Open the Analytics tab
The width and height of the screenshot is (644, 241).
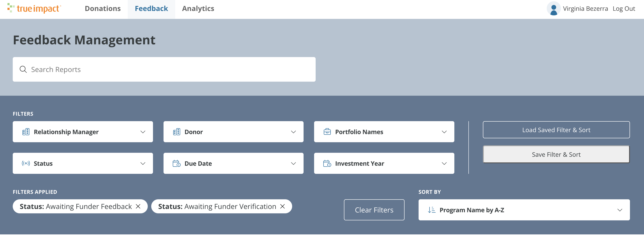tap(198, 9)
